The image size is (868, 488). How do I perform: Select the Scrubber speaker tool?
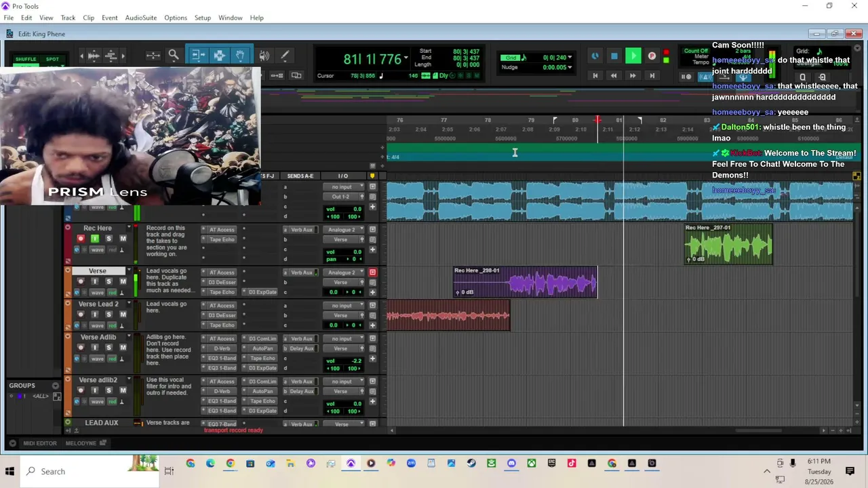264,56
